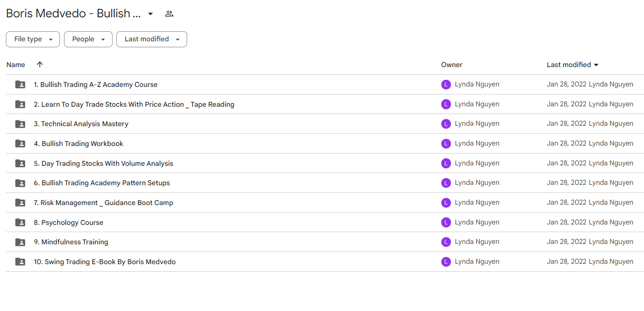The height and width of the screenshot is (311, 644).
Task: Open folder 9. Mindfulness Training
Action: click(x=71, y=242)
